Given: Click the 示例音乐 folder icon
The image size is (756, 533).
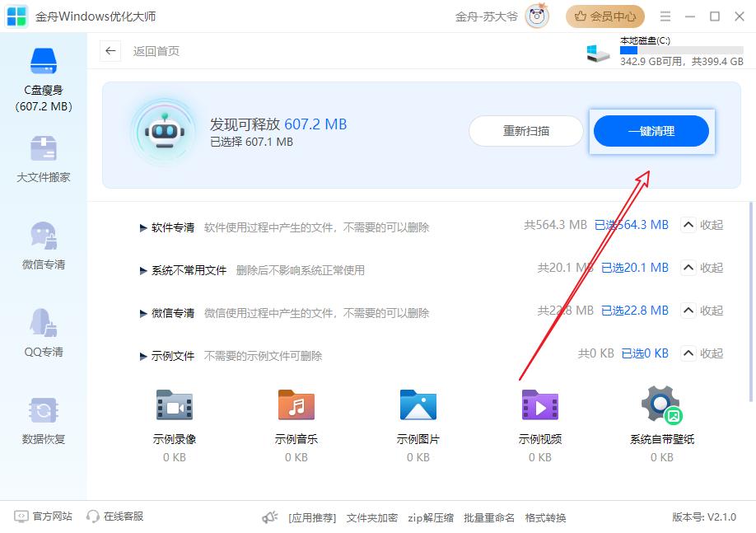Looking at the screenshot, I should tap(296, 405).
